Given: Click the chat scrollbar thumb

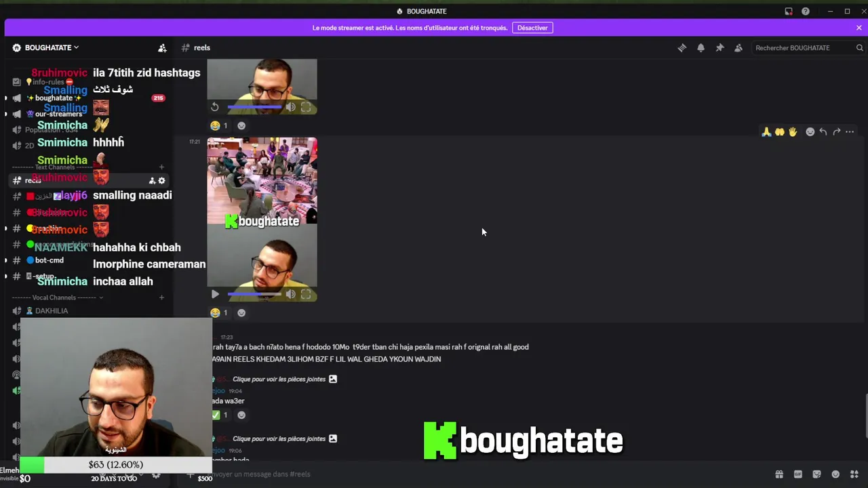Looking at the screenshot, I should tap(865, 415).
